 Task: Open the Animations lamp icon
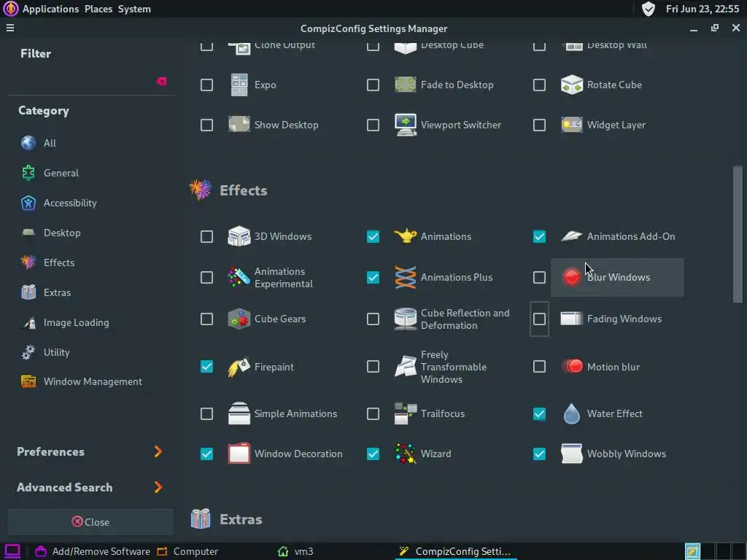click(406, 236)
